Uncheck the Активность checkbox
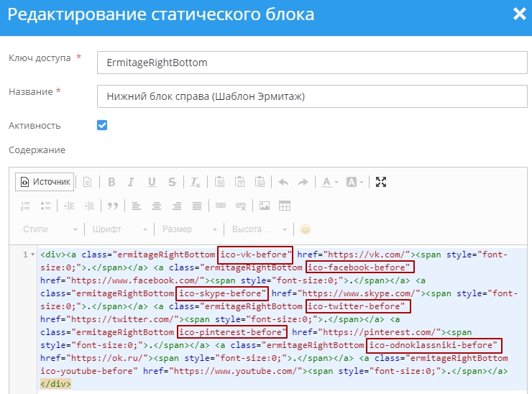This screenshot has height=394, width=532. point(102,125)
